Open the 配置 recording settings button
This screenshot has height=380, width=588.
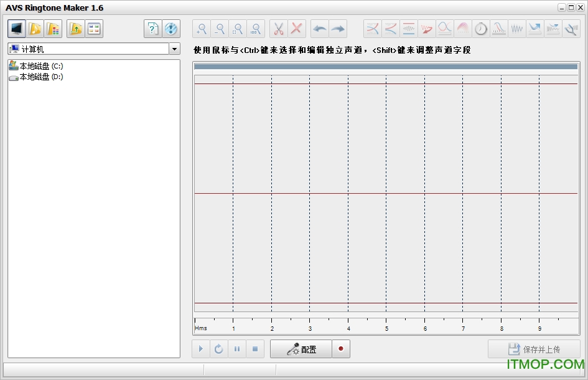(301, 349)
